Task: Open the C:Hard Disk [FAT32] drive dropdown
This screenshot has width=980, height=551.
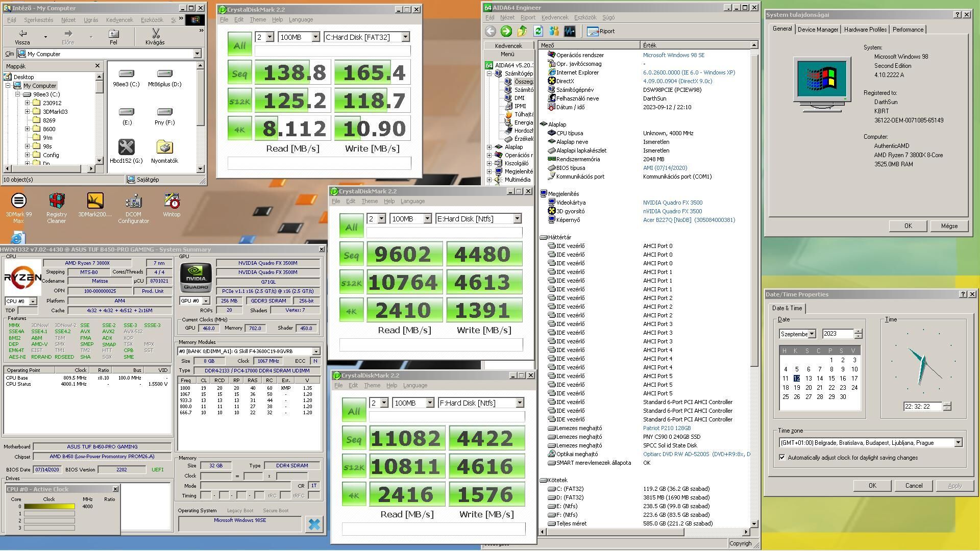Action: pos(405,37)
